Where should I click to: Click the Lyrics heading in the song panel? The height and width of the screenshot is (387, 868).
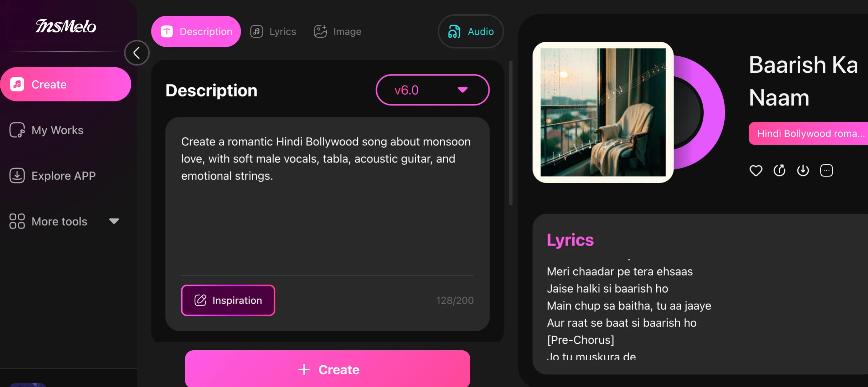coord(570,240)
